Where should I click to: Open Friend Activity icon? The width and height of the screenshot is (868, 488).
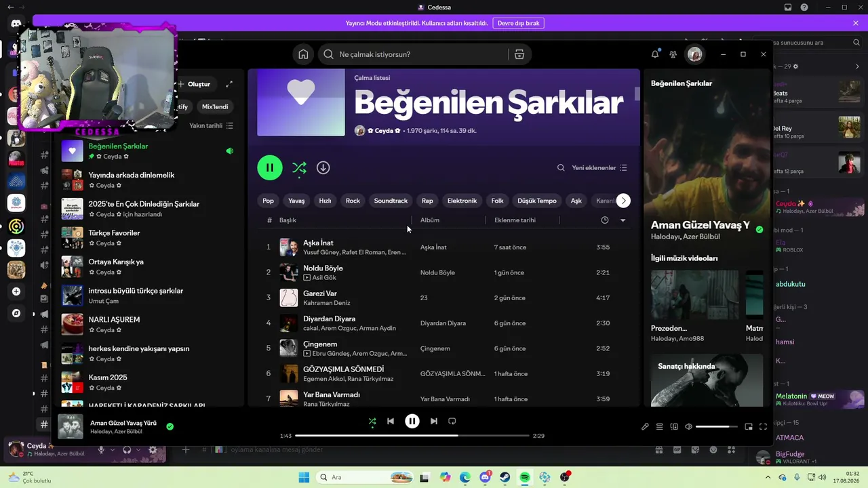click(x=673, y=54)
